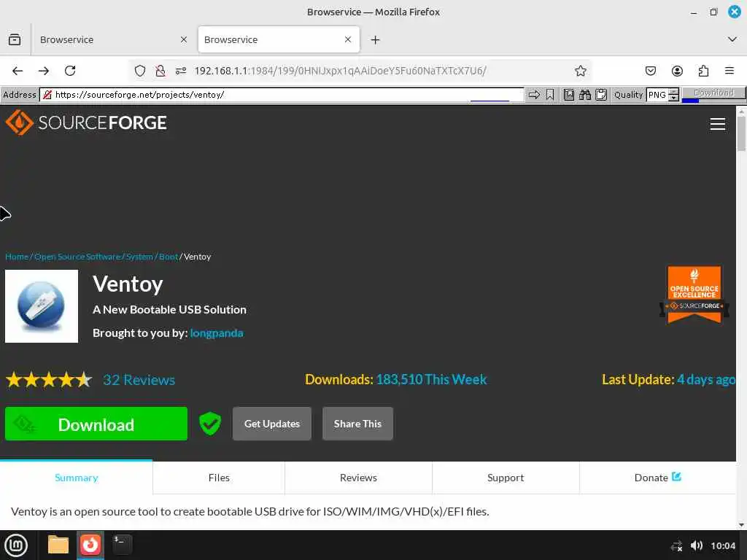Click the Home breadcrumb link
This screenshot has height=560, width=747.
pyautogui.click(x=17, y=257)
